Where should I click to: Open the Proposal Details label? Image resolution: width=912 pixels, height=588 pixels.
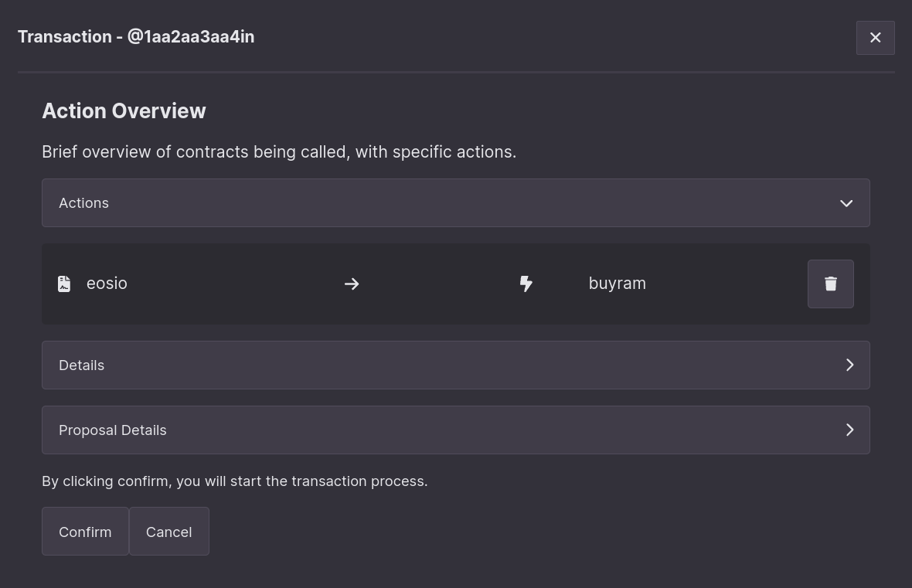coord(113,430)
